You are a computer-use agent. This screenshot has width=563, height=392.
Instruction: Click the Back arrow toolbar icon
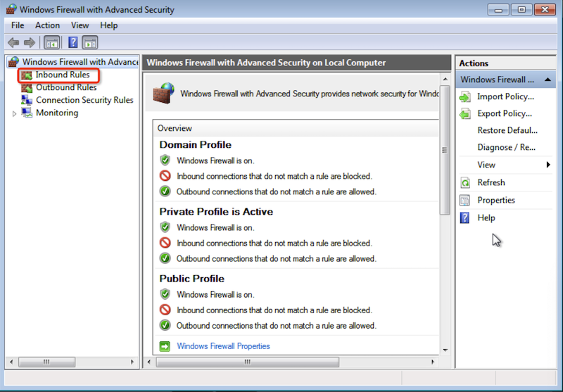click(13, 43)
